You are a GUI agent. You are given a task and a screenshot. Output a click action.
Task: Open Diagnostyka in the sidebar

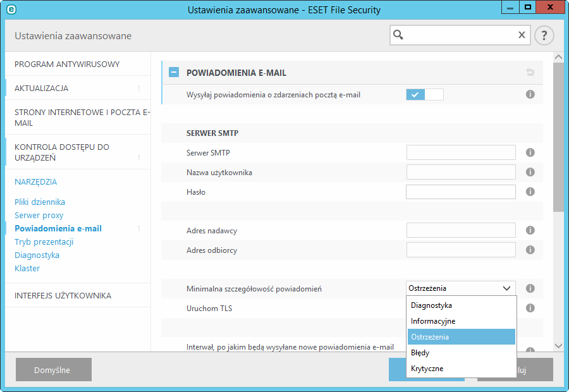click(37, 255)
